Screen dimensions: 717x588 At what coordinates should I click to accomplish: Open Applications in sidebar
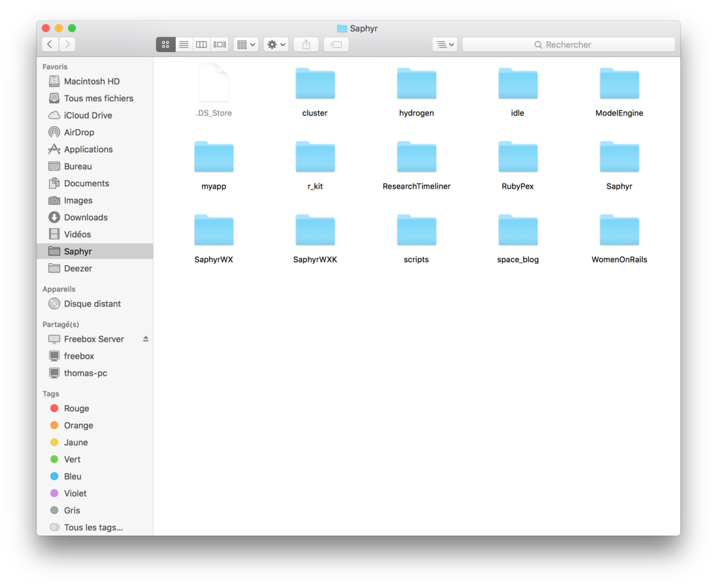pyautogui.click(x=95, y=149)
